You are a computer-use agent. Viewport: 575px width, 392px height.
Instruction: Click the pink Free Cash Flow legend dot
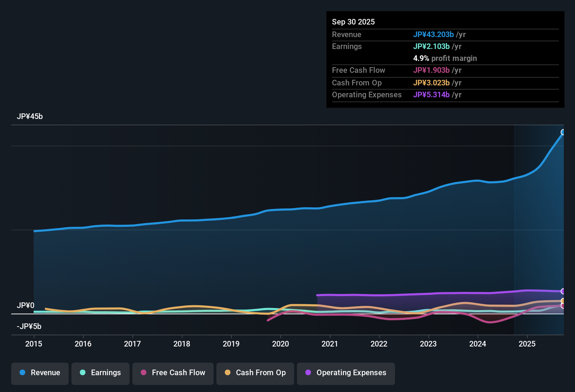pos(143,373)
